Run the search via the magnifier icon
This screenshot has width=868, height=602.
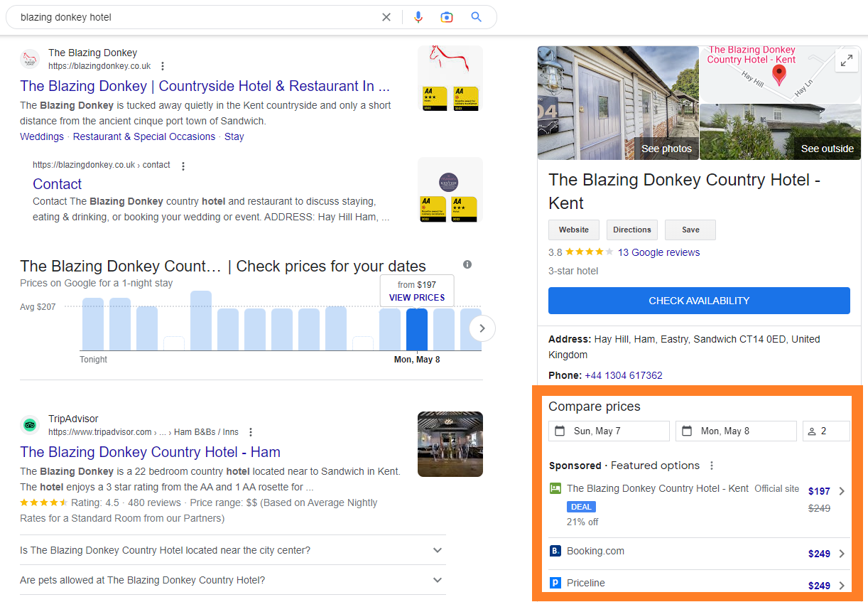pyautogui.click(x=477, y=16)
